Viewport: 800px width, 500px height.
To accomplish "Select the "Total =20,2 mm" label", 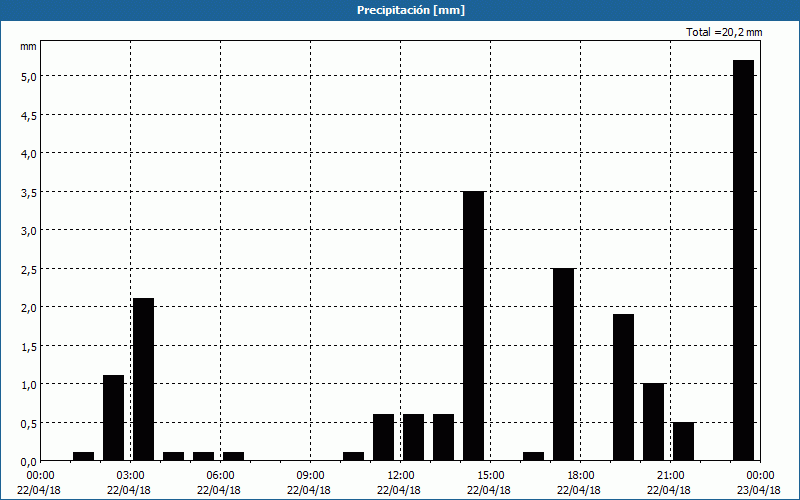I will click(724, 32).
